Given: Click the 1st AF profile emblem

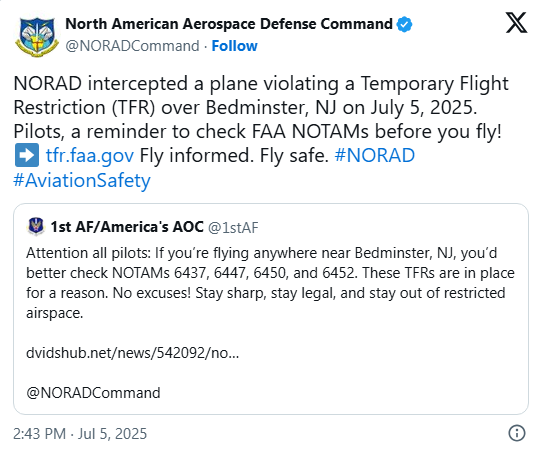Looking at the screenshot, I should tap(36, 226).
